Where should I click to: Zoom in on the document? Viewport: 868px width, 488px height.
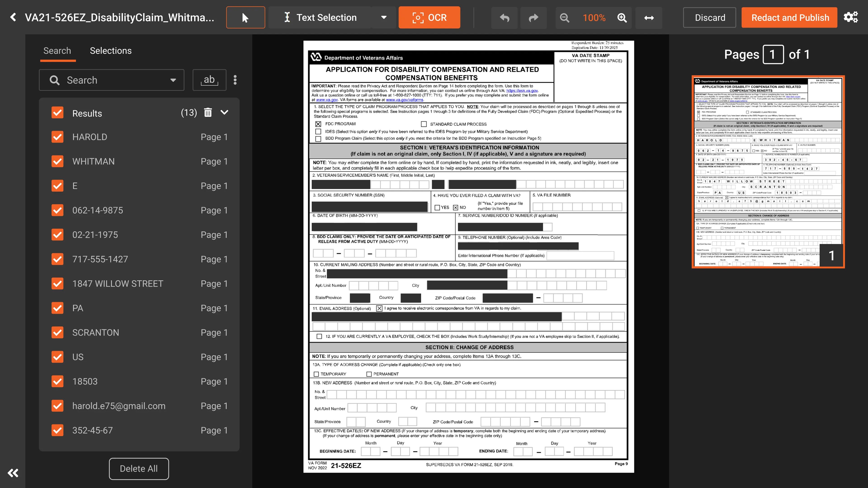(x=622, y=18)
